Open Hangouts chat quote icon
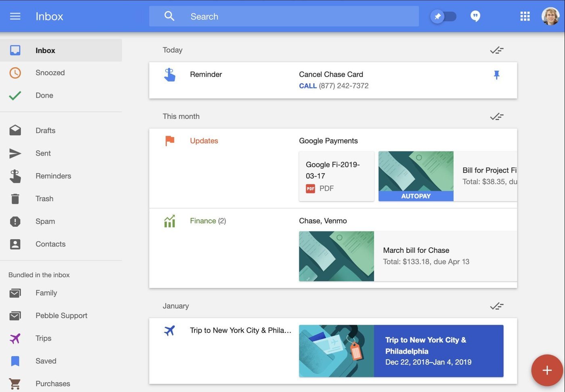 pos(475,17)
